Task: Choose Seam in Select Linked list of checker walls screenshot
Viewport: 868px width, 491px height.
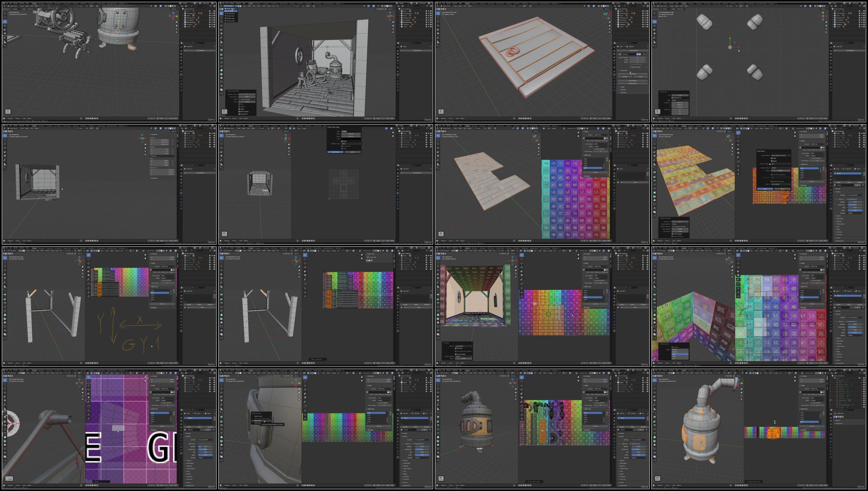Action: click(x=680, y=354)
